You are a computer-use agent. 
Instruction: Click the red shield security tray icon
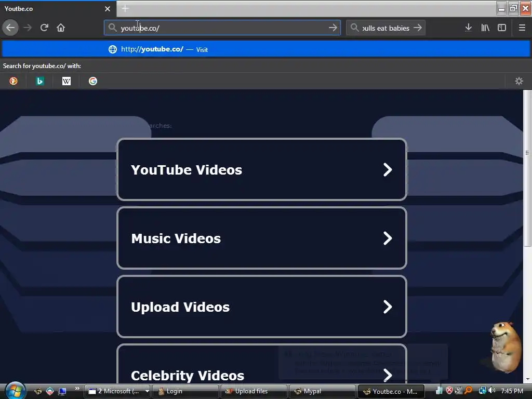coord(449,391)
